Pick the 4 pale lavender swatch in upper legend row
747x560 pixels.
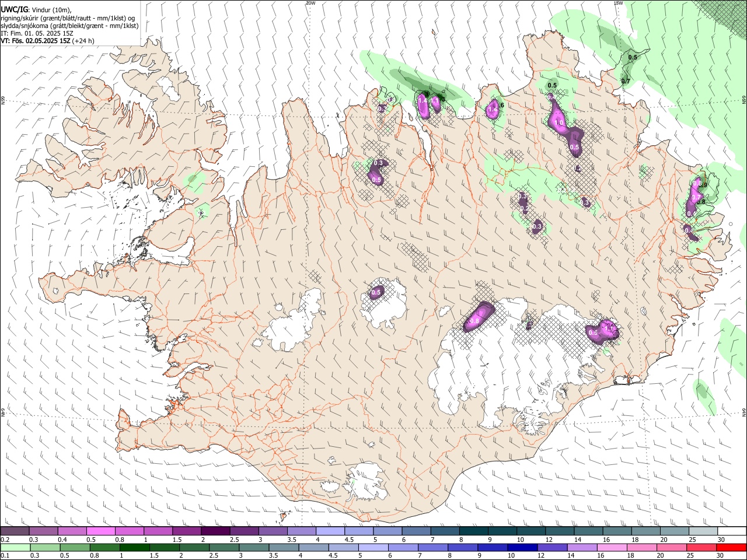coord(329,531)
